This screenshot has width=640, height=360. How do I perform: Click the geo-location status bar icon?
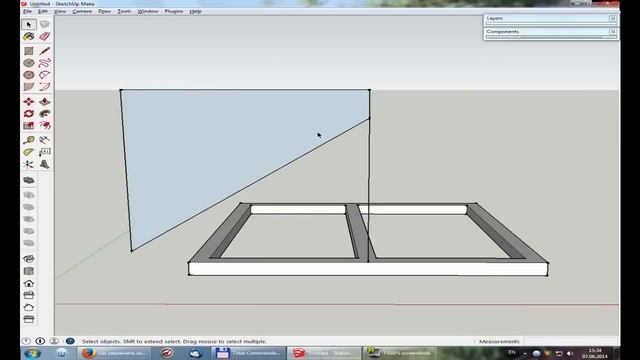click(x=26, y=341)
